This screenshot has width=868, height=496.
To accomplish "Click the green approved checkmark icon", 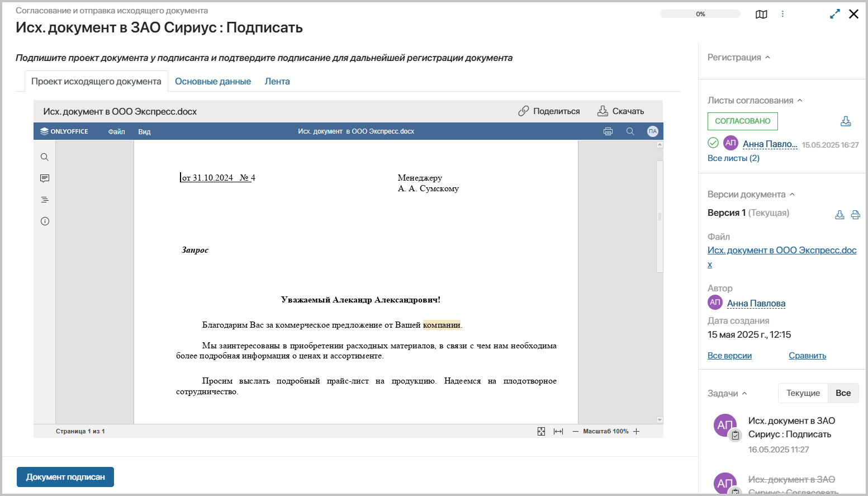I will 713,143.
